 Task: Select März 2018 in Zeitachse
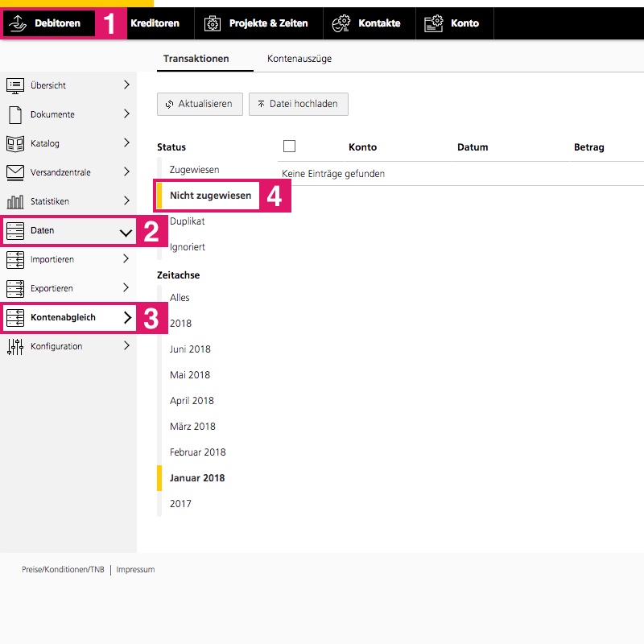(x=192, y=426)
